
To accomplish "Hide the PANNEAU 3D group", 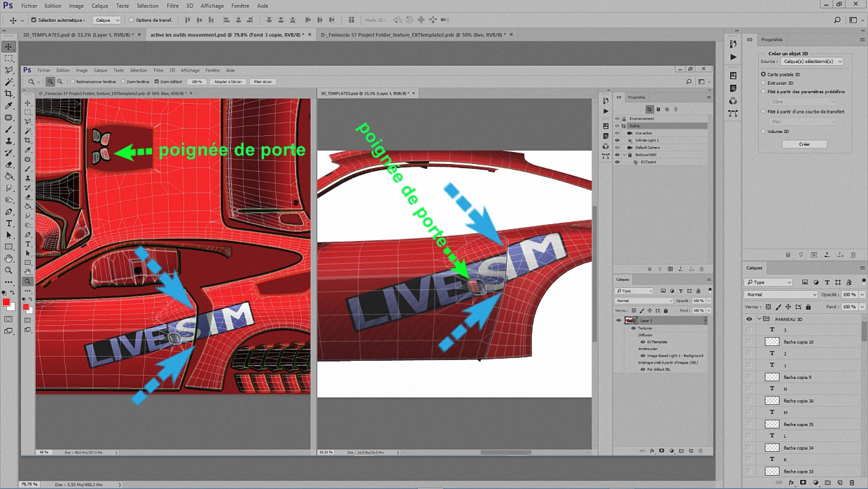I will [x=749, y=319].
